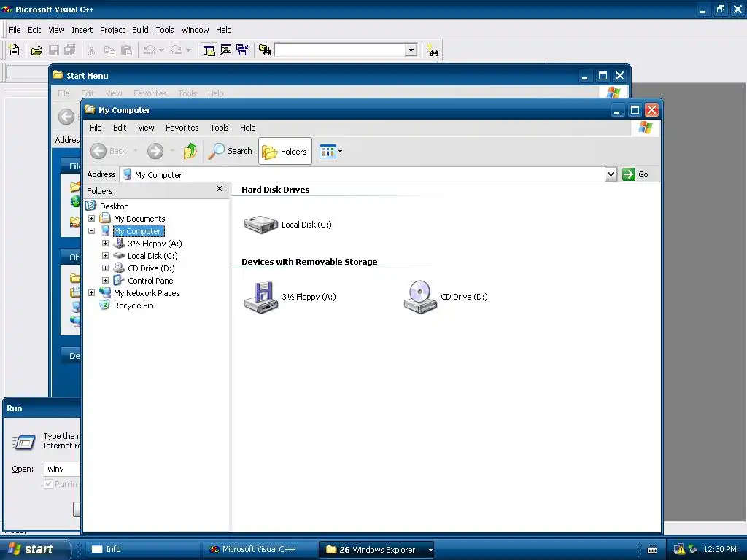Viewport: 747px width, 560px height.
Task: Click the Open text field in Run dialog
Action: click(62, 469)
